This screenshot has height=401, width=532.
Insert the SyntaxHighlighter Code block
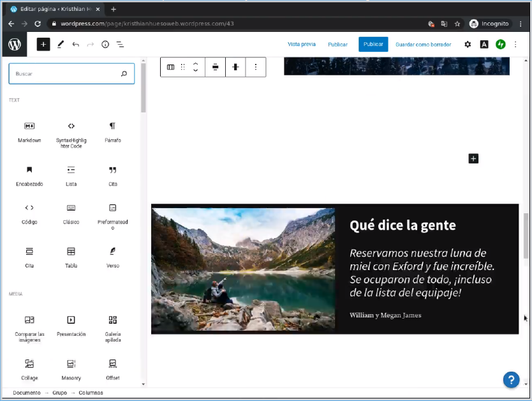click(71, 135)
